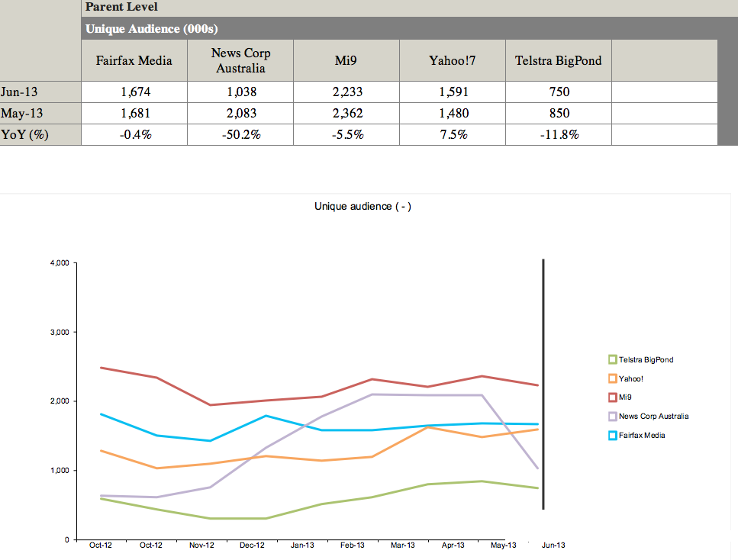Click the chart title Unique audience ( - )
Screen dimensions: 738x560
click(363, 206)
